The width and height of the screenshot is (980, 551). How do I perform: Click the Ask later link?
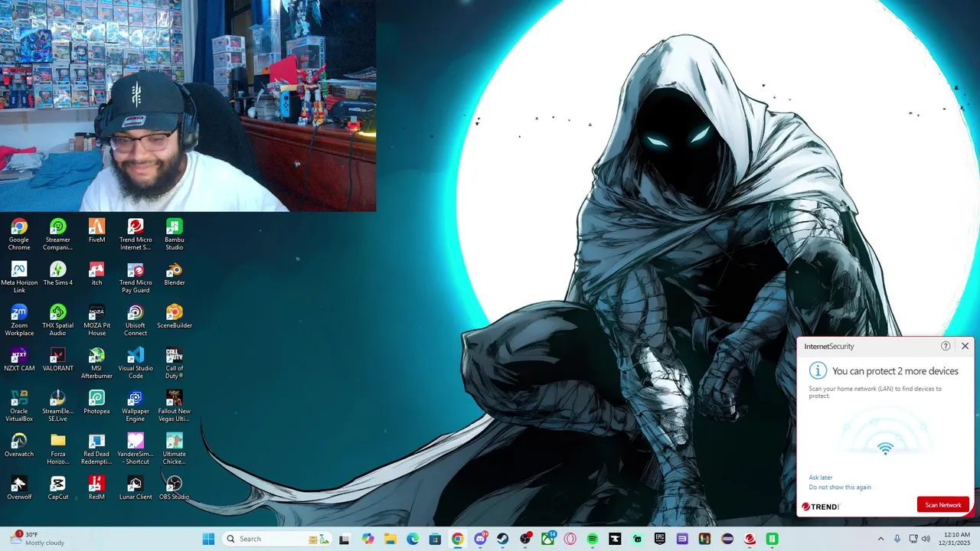click(820, 478)
